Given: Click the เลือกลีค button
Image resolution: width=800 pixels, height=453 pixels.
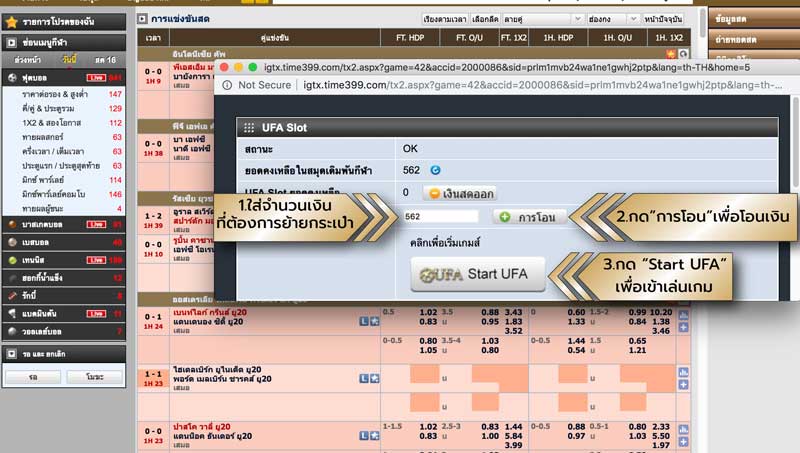Looking at the screenshot, I should coord(485,19).
